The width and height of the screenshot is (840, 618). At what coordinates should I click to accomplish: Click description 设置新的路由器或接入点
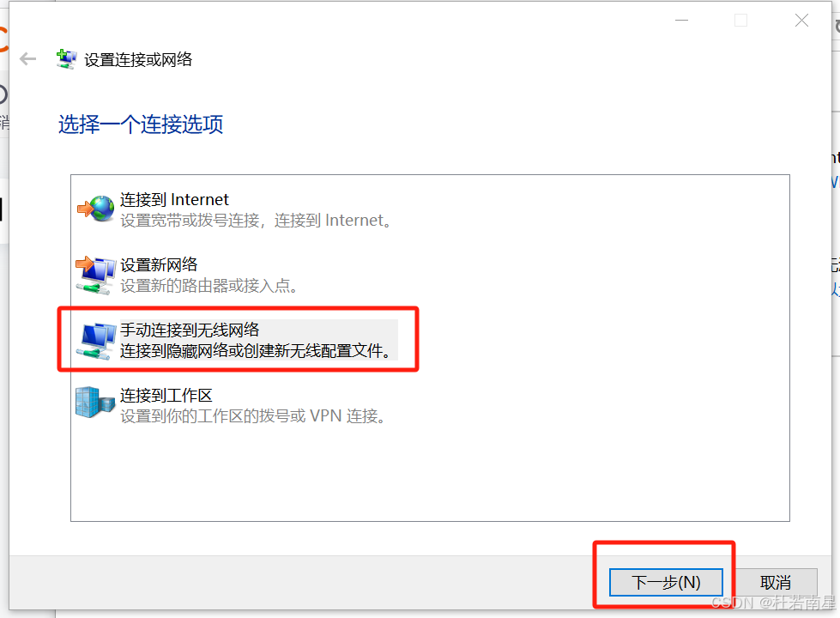click(209, 286)
